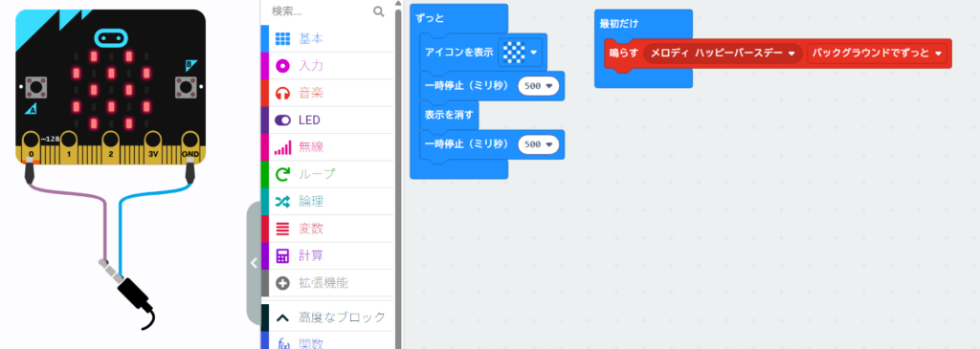The width and height of the screenshot is (980, 349).
Task: Click button B on the micro:bit simulator
Action: tap(187, 87)
